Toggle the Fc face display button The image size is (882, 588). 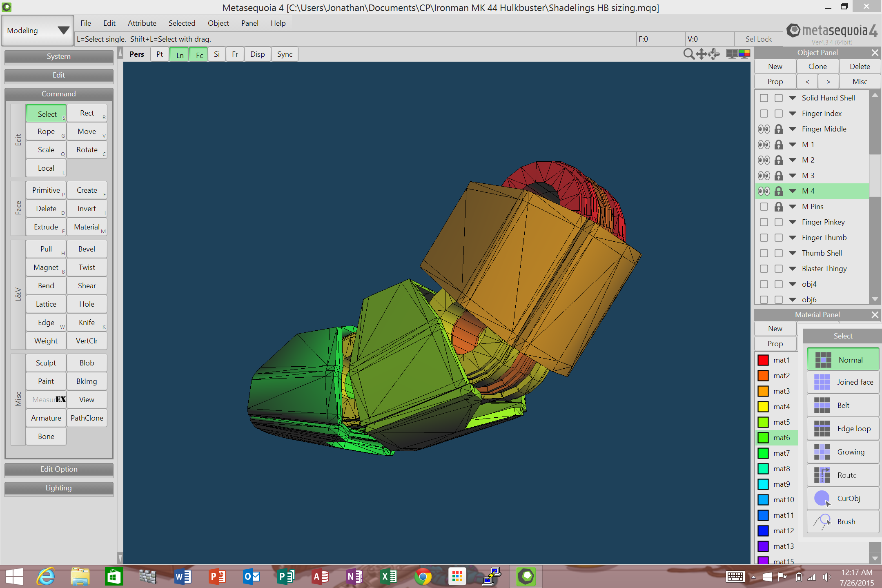pyautogui.click(x=199, y=55)
